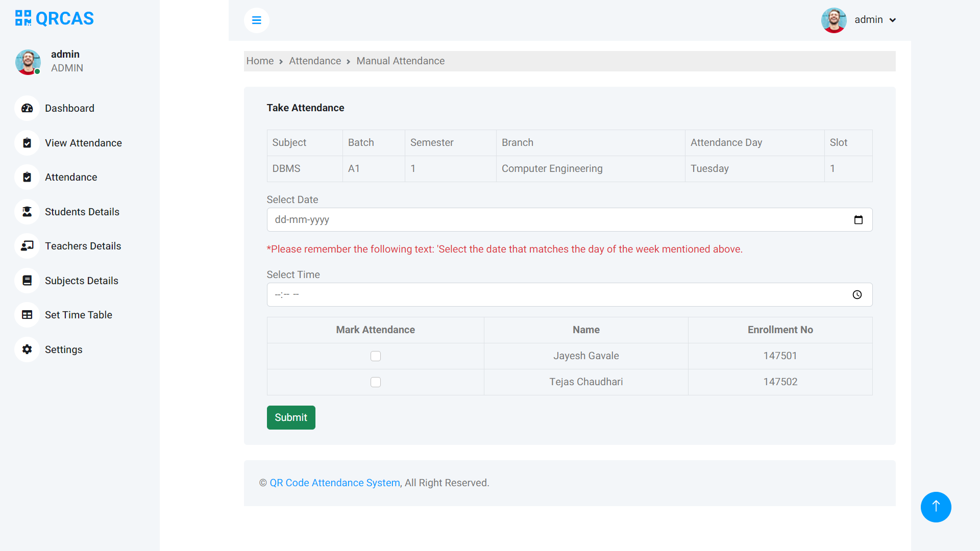The height and width of the screenshot is (551, 980).
Task: Check attendance box for Tejas Chaudhari
Action: pyautogui.click(x=376, y=382)
